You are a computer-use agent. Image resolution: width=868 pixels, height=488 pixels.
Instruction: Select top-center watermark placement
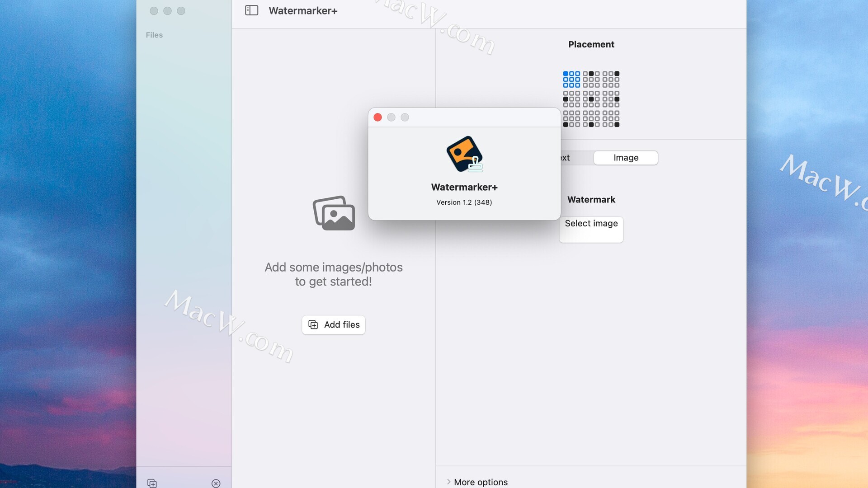click(x=591, y=79)
